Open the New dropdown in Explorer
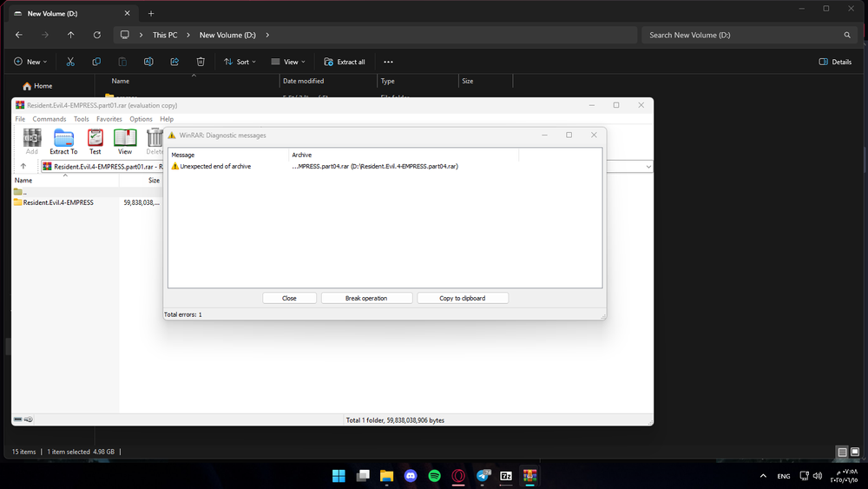The width and height of the screenshot is (868, 489). coord(30,62)
